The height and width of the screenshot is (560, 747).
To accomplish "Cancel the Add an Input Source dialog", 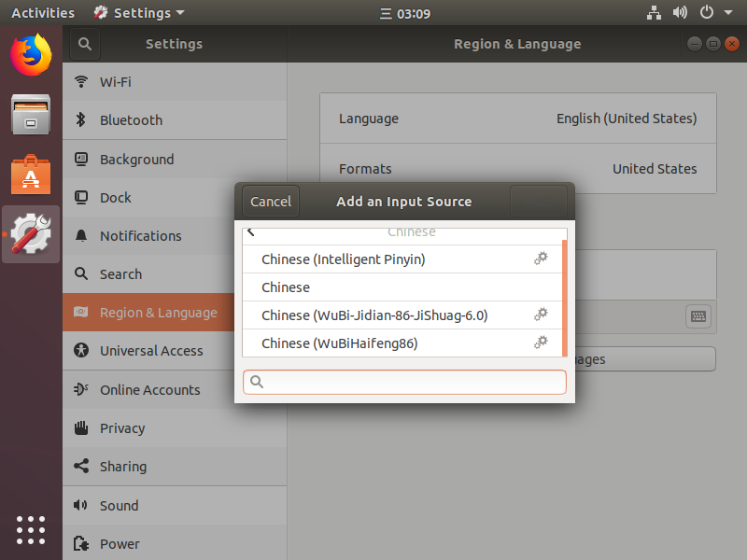I will (271, 201).
